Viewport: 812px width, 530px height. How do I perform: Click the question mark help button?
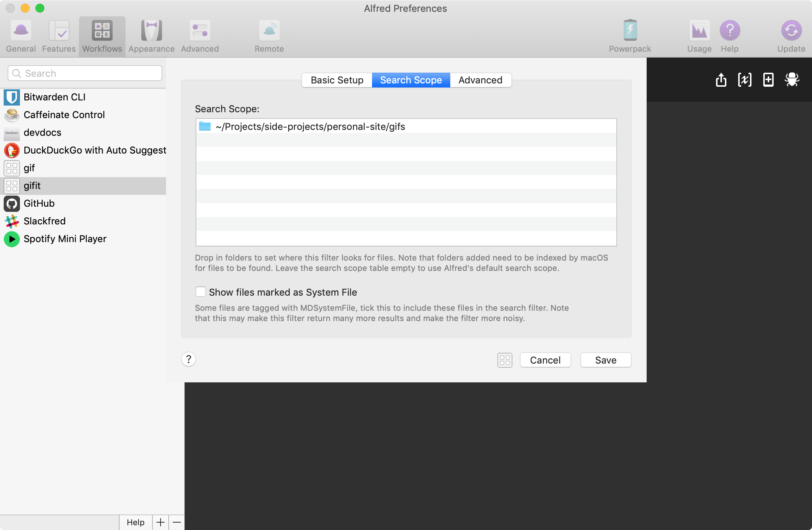tap(189, 359)
